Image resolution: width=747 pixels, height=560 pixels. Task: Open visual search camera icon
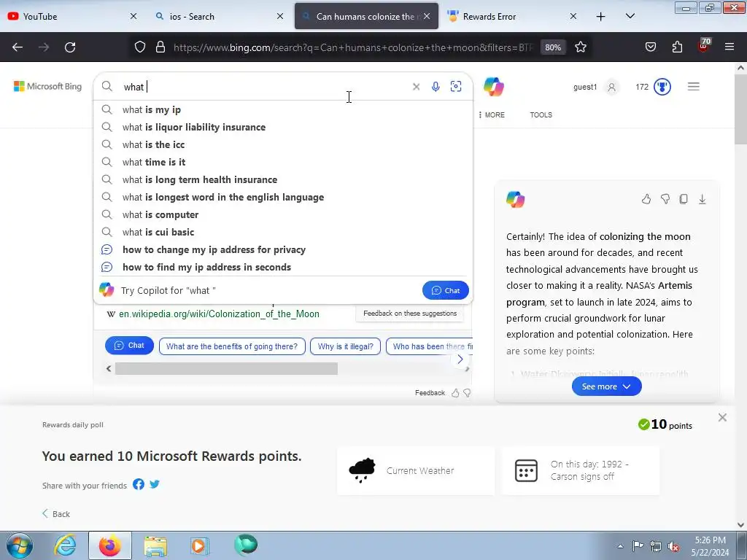(456, 87)
